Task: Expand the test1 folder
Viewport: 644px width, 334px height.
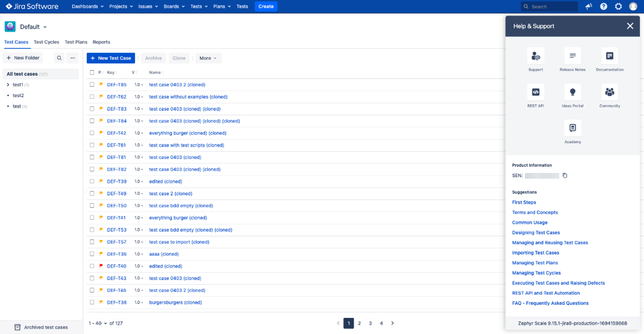Action: click(x=8, y=85)
